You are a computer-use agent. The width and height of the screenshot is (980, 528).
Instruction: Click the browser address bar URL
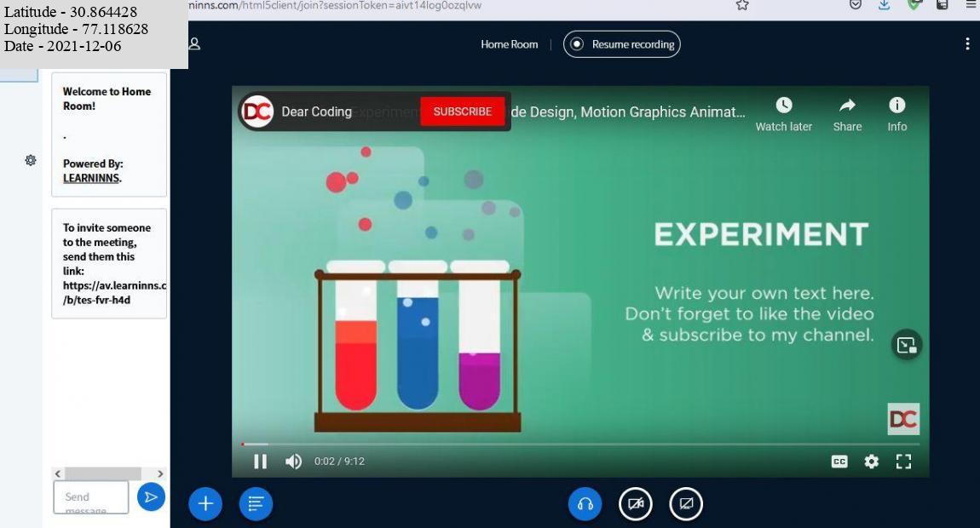(x=335, y=5)
